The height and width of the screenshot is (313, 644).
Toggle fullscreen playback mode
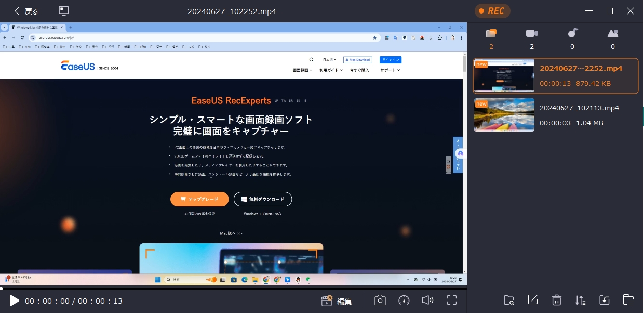click(451, 300)
